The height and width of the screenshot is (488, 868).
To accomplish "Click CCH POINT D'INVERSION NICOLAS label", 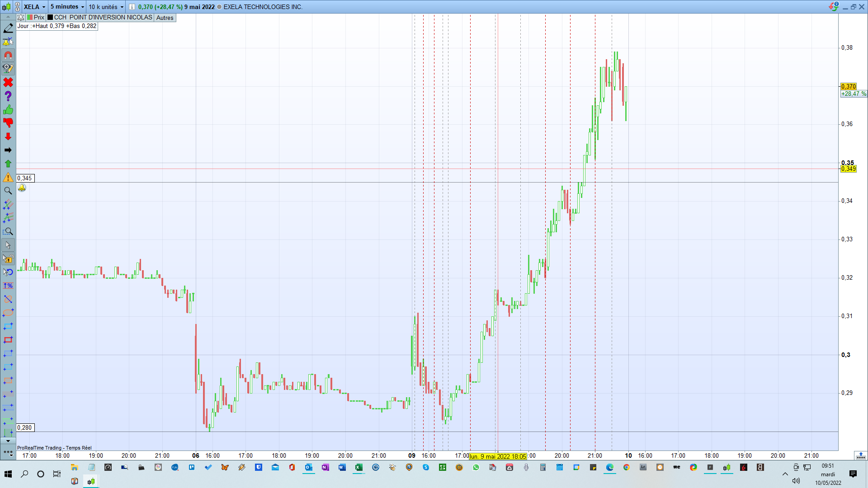I will point(103,18).
